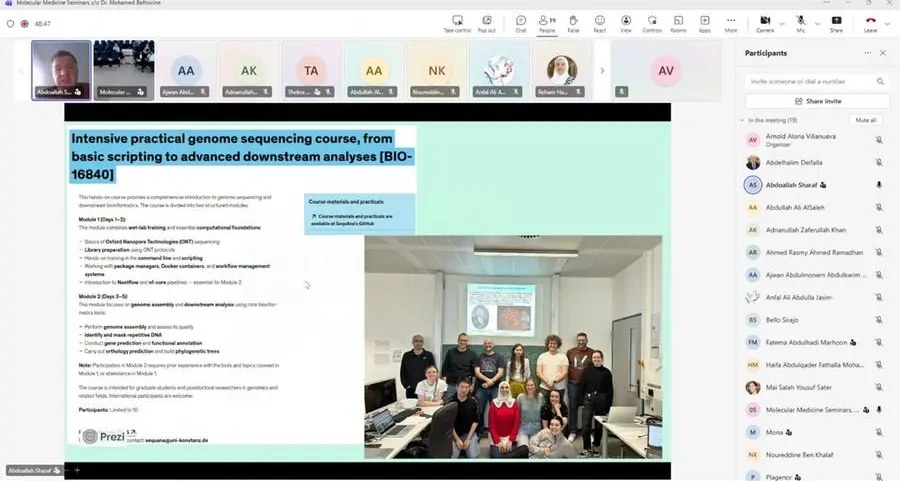Click the Raise hand icon
The width and height of the screenshot is (900, 481).
pos(573,22)
